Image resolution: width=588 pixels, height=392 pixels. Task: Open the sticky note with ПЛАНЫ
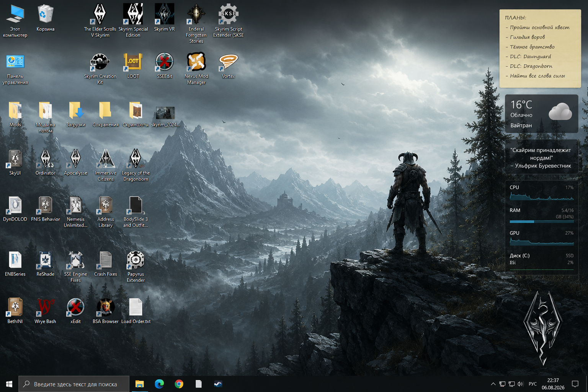[540, 48]
